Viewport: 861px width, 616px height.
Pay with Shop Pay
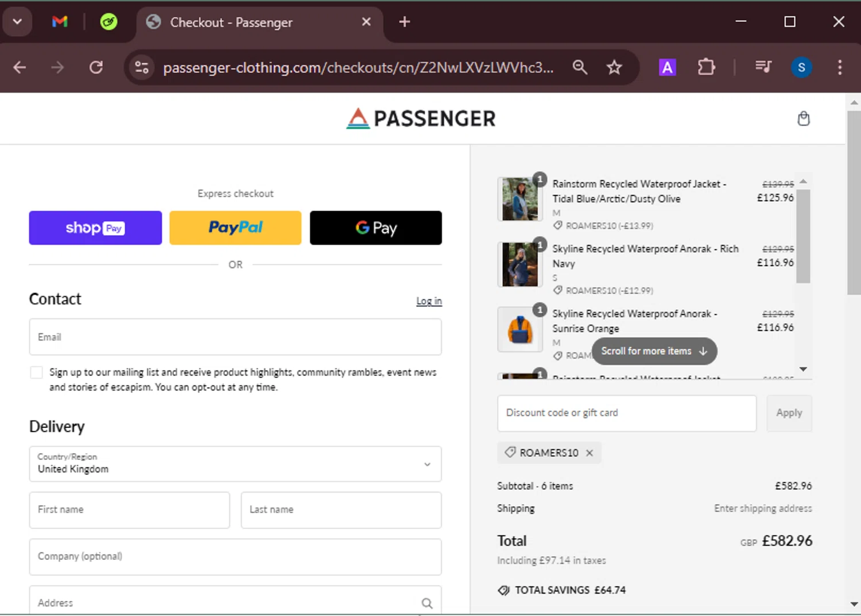click(x=95, y=228)
